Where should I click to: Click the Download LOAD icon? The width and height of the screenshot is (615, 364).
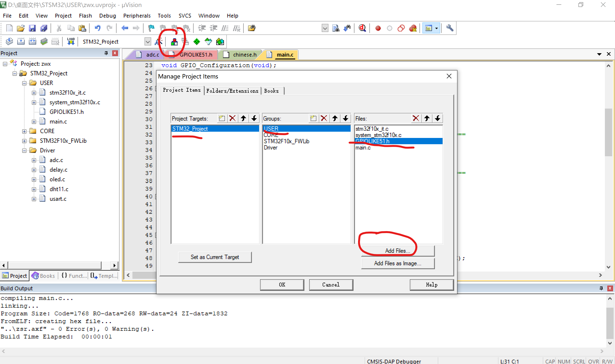71,41
